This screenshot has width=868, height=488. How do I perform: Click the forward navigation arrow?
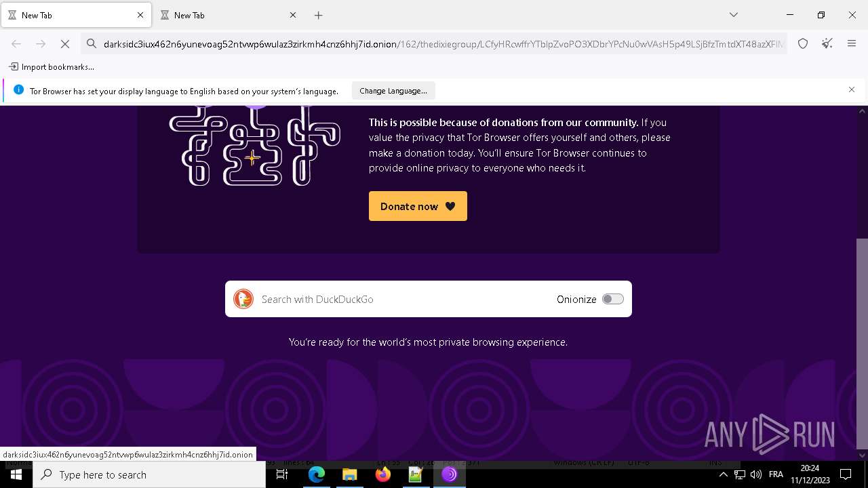click(x=41, y=44)
